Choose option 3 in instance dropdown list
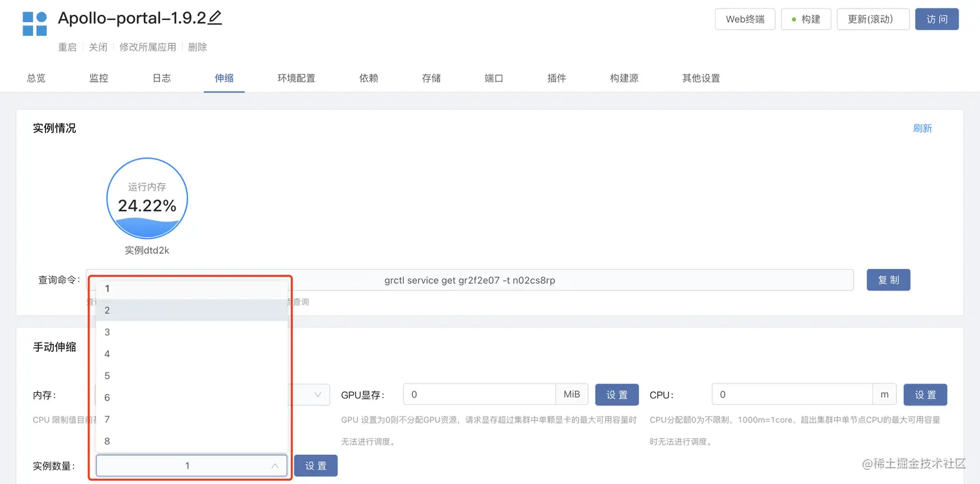Image resolution: width=980 pixels, height=484 pixels. [192, 332]
